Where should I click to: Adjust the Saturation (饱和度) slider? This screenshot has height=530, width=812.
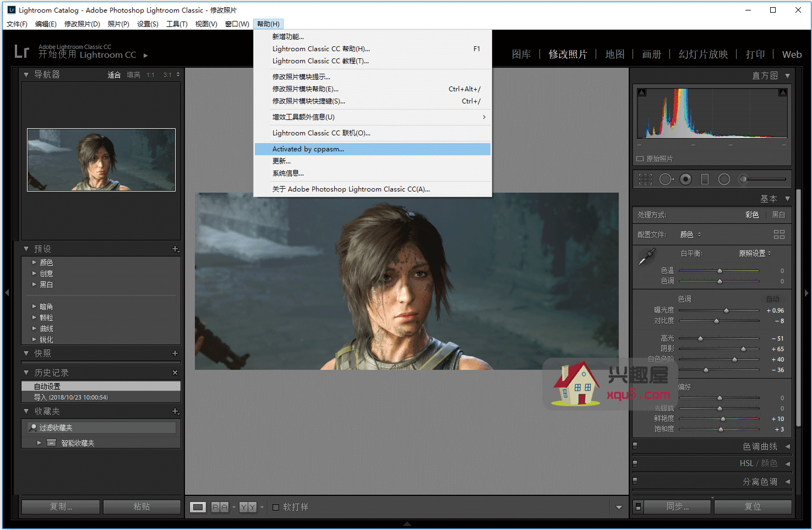coord(719,429)
